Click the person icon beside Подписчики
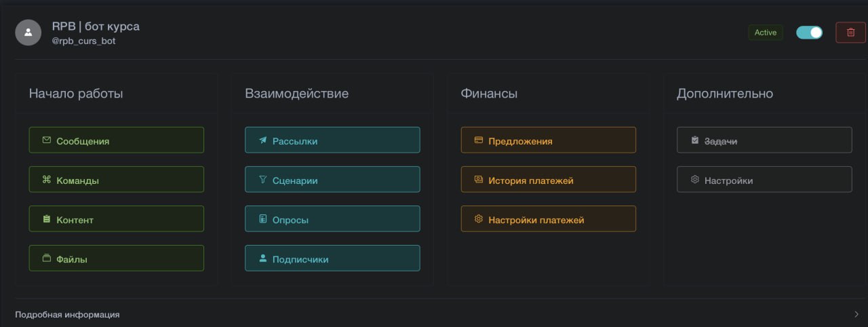The width and height of the screenshot is (868, 327). (263, 258)
